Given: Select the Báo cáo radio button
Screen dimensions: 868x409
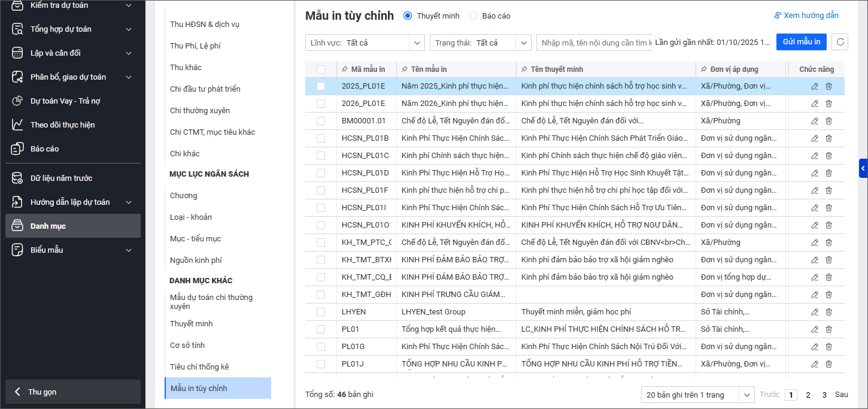Looking at the screenshot, I should (474, 16).
